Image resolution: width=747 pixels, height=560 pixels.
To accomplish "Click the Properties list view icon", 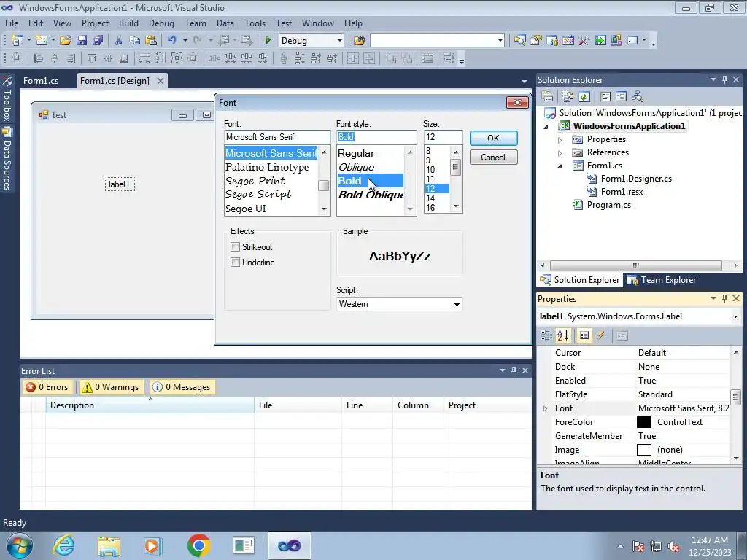I will pos(584,335).
